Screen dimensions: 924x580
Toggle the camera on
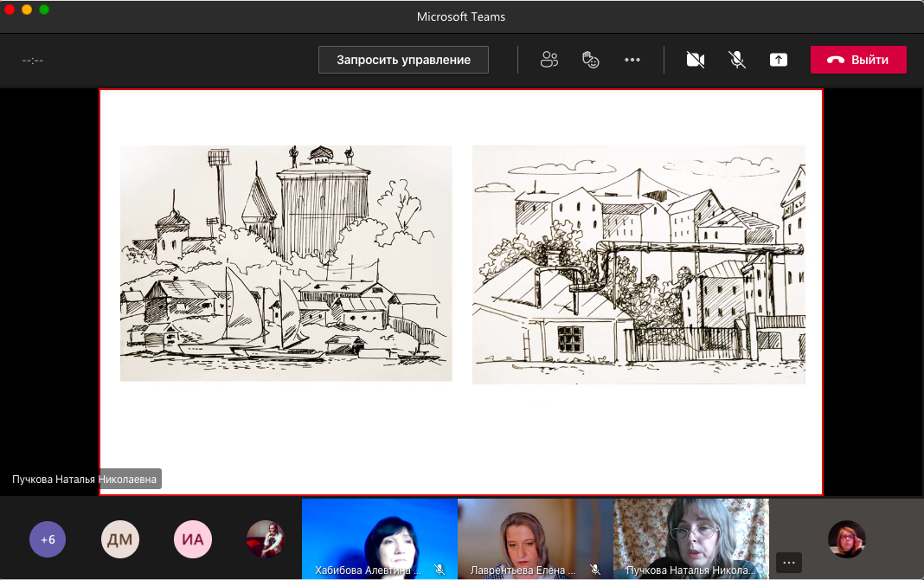pos(695,60)
